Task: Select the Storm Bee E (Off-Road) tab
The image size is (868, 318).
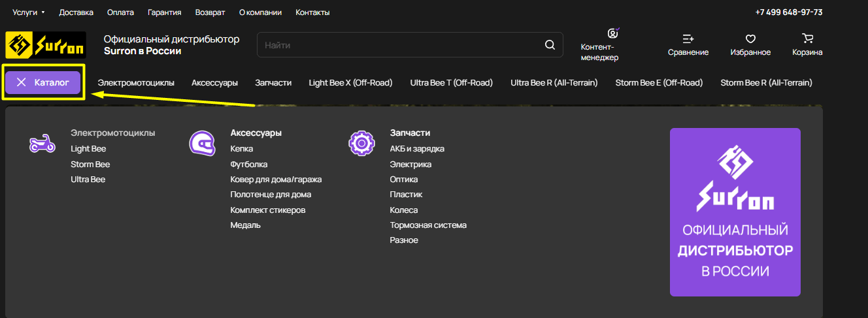Action: tap(659, 82)
